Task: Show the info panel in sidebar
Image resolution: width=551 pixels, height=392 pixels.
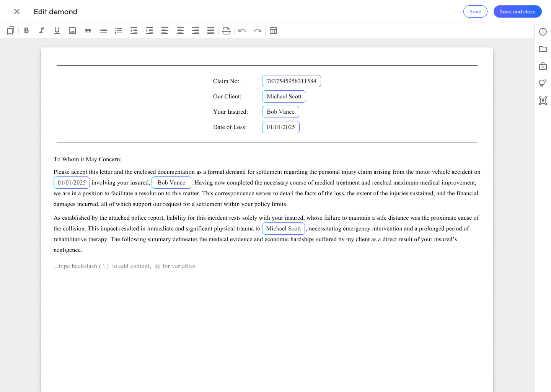Action: [543, 32]
